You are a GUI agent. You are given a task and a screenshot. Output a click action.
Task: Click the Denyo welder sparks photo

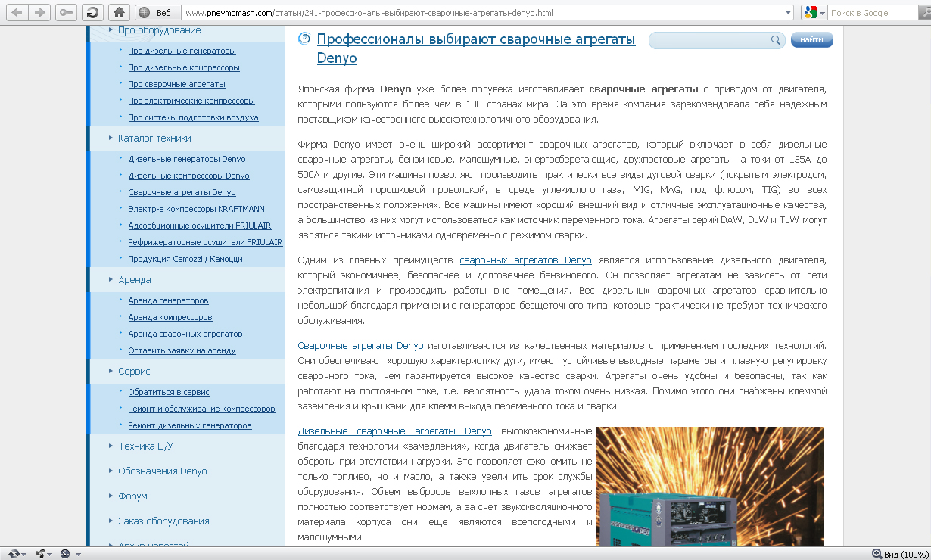(x=710, y=487)
